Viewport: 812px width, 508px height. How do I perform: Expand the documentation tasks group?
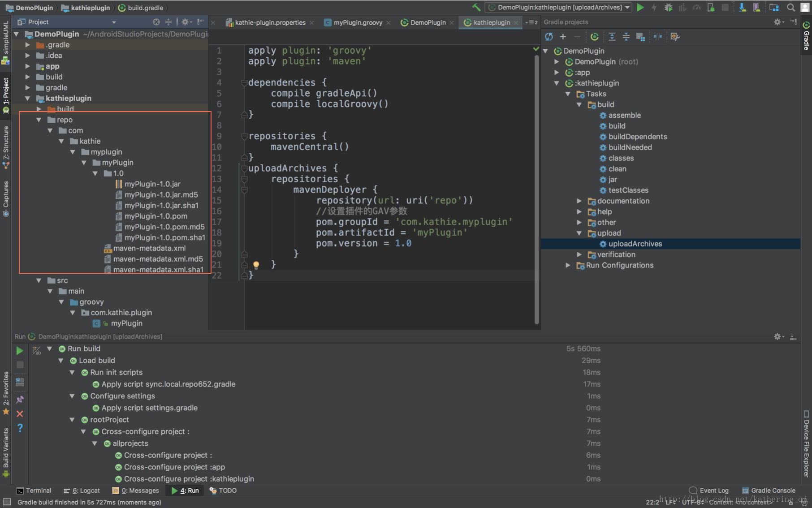(579, 201)
